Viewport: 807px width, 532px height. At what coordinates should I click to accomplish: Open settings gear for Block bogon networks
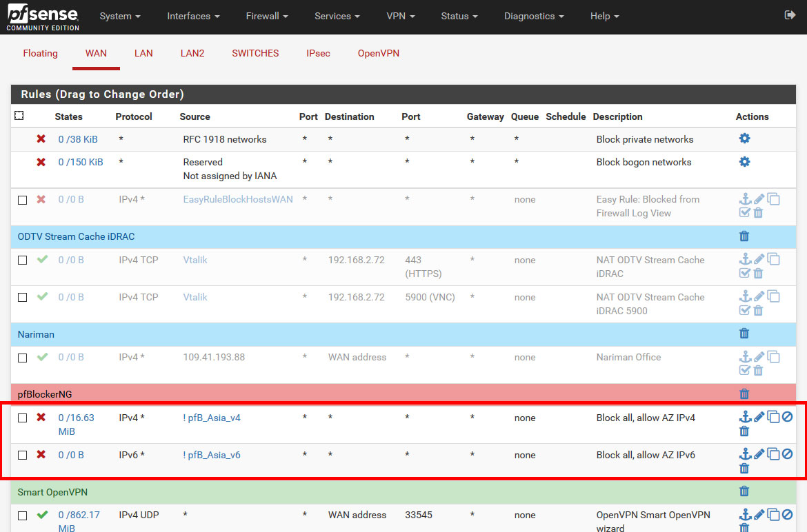(744, 161)
